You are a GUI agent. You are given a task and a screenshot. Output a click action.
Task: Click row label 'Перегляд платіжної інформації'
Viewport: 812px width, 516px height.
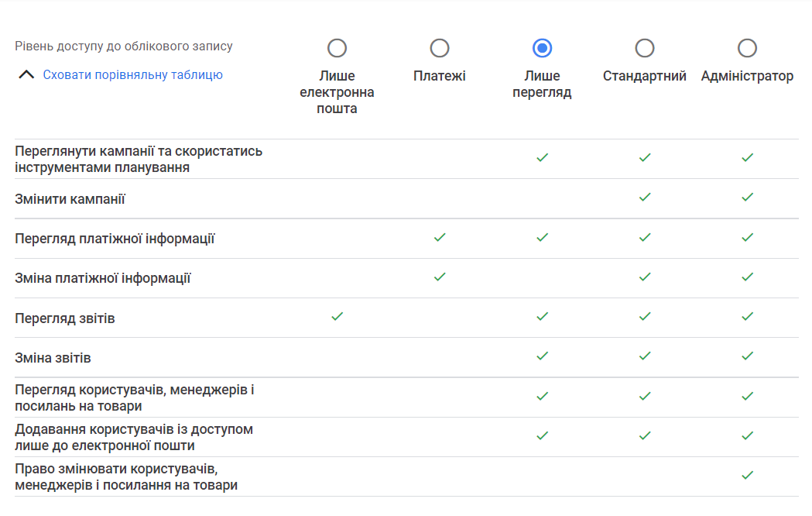115,239
